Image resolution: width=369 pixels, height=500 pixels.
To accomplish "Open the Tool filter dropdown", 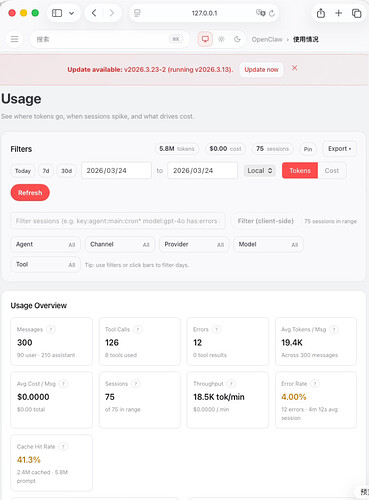I will [x=46, y=265].
